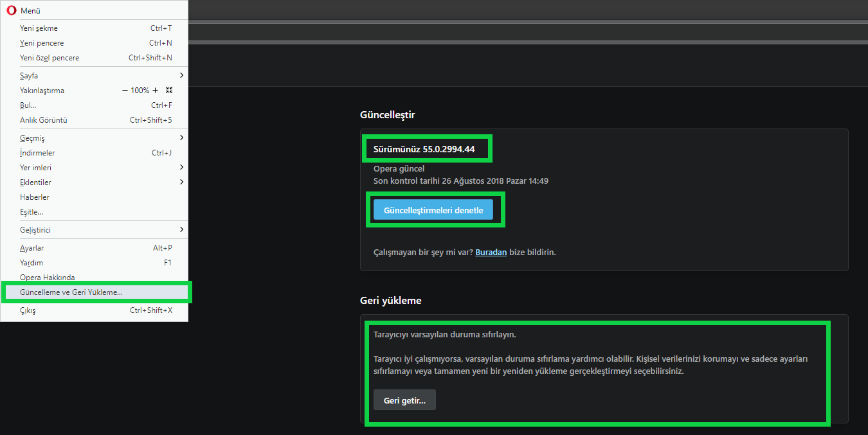The height and width of the screenshot is (435, 868).
Task: Open a new tab via Yeni sekme
Action: click(x=94, y=28)
